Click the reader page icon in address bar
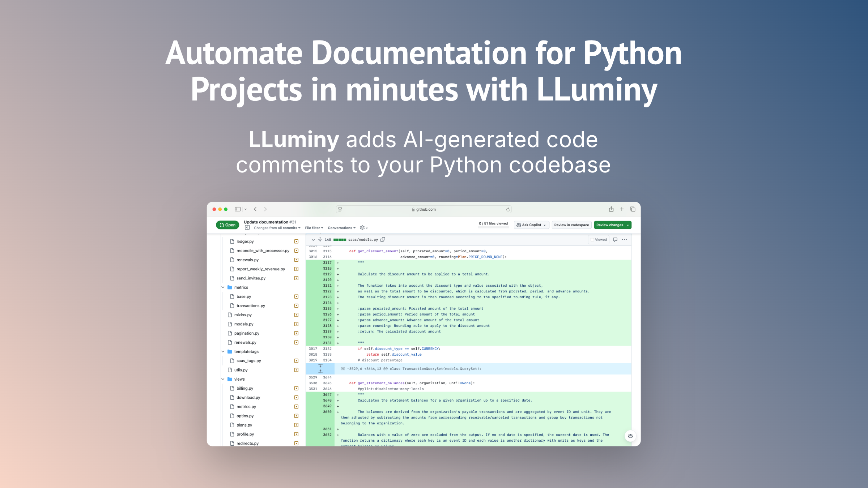Image resolution: width=868 pixels, height=488 pixels. [x=340, y=209]
